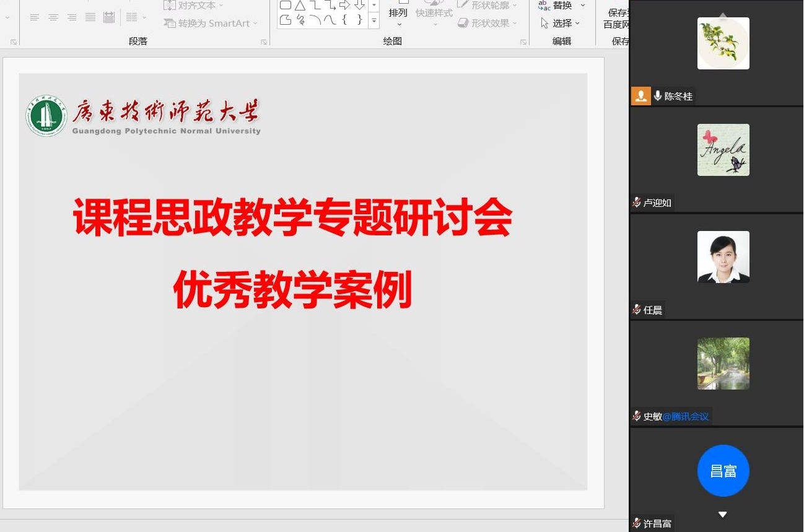Select the triangle shape in shapes gallery
The width and height of the screenshot is (804, 532).
(300, 6)
